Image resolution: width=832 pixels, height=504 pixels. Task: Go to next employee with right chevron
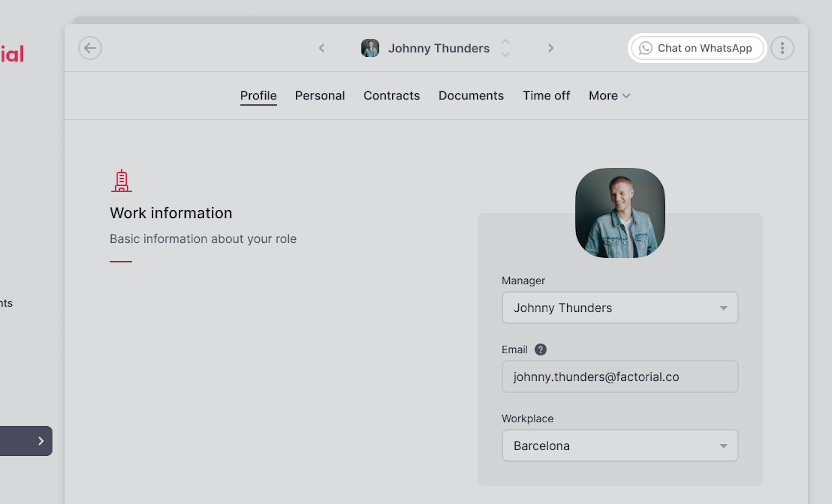point(551,48)
